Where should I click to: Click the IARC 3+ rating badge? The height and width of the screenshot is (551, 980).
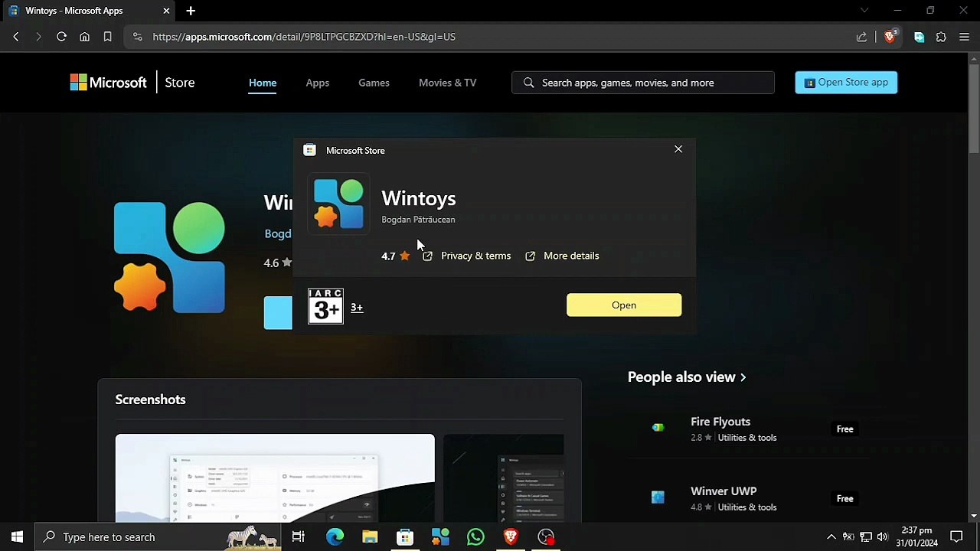point(325,307)
